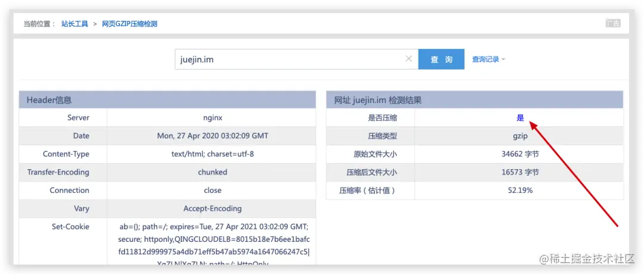Click the Content-Type header label
644x274 pixels.
[66, 154]
